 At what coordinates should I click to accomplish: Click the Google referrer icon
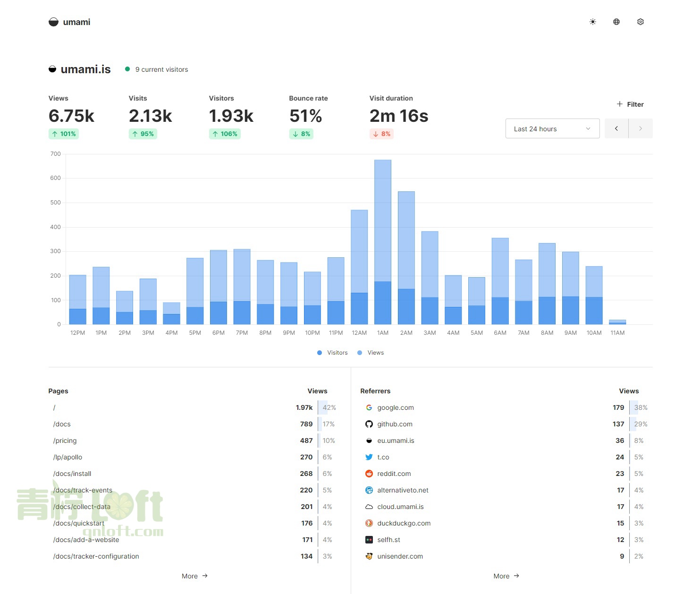(369, 407)
